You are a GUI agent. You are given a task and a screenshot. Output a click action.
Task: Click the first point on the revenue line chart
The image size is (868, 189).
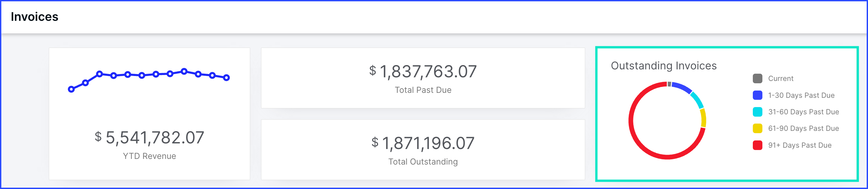click(x=71, y=90)
